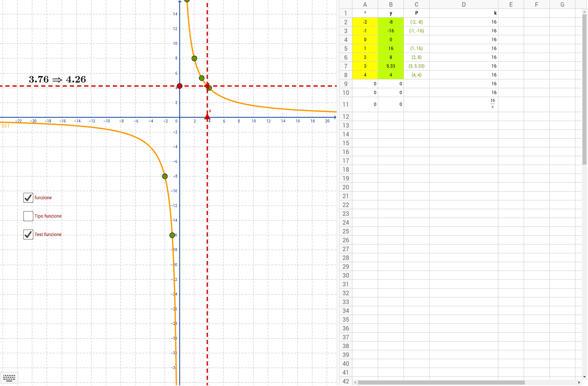Click the 3.76 ⇒ 4.26 text label
Viewport: 588px width, 386px height.
click(x=57, y=79)
